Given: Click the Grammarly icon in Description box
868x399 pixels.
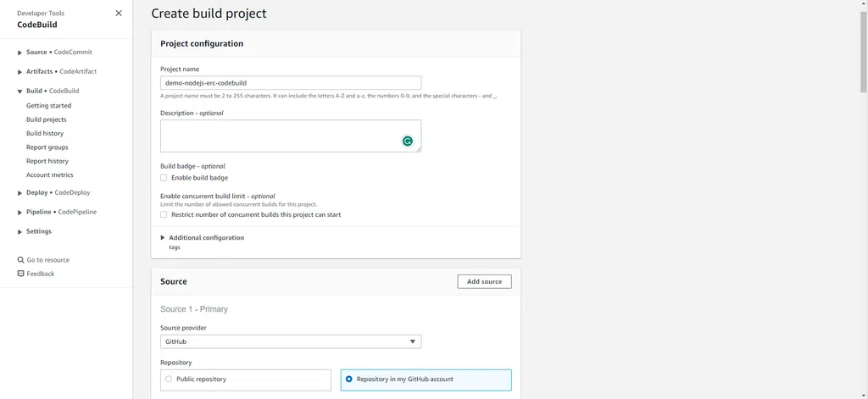Looking at the screenshot, I should click(408, 141).
